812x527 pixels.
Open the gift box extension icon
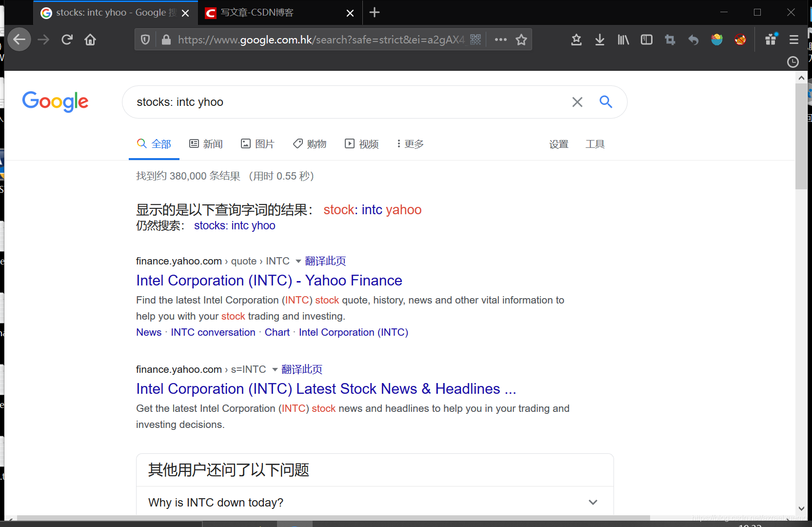coord(771,39)
